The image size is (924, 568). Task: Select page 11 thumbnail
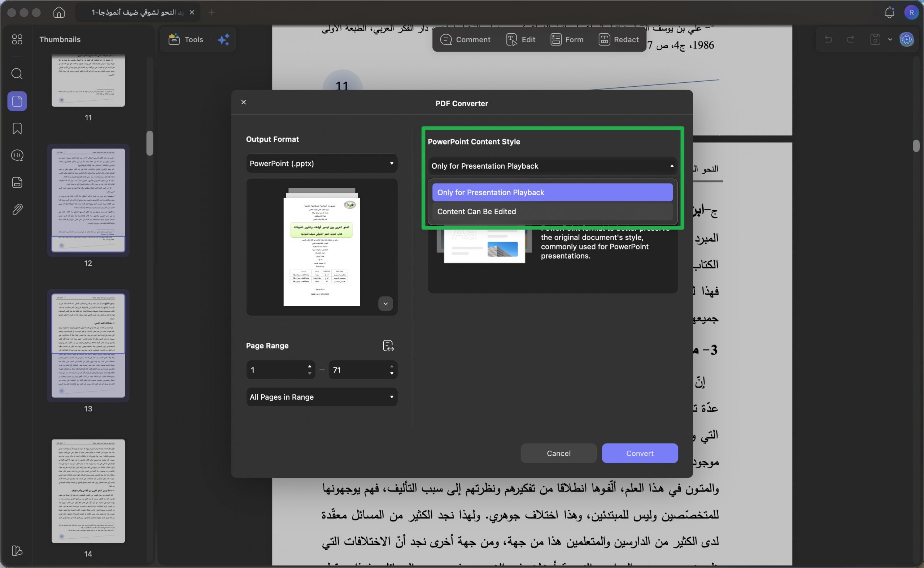(88, 80)
